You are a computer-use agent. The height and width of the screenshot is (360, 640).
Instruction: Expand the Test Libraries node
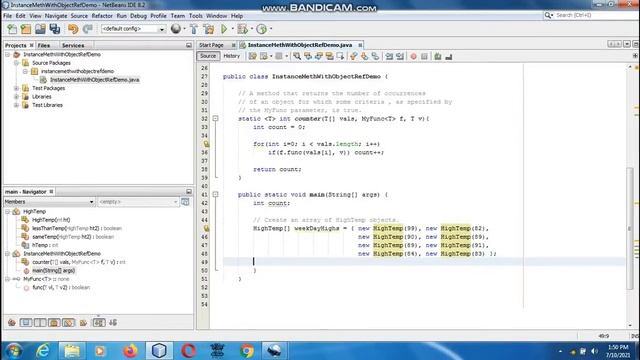click(x=16, y=105)
